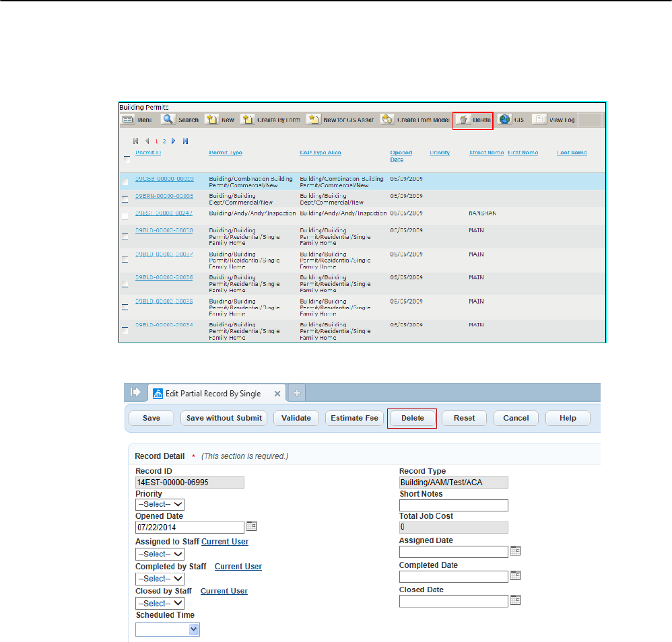Check the row 09BLD-00000-00038 checkbox
This screenshot has height=642, width=672.
(x=125, y=236)
